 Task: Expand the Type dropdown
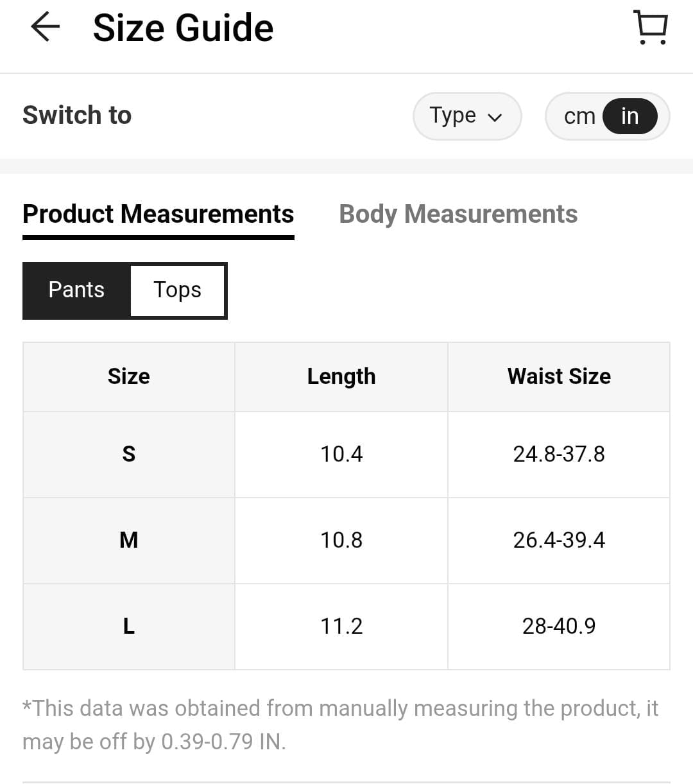point(466,116)
